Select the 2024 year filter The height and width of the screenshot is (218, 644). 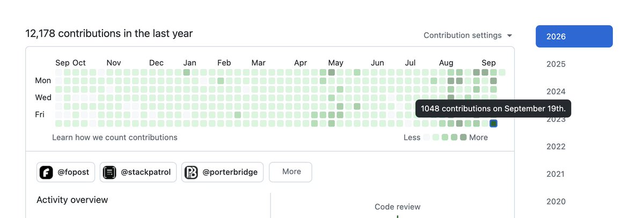coord(556,92)
